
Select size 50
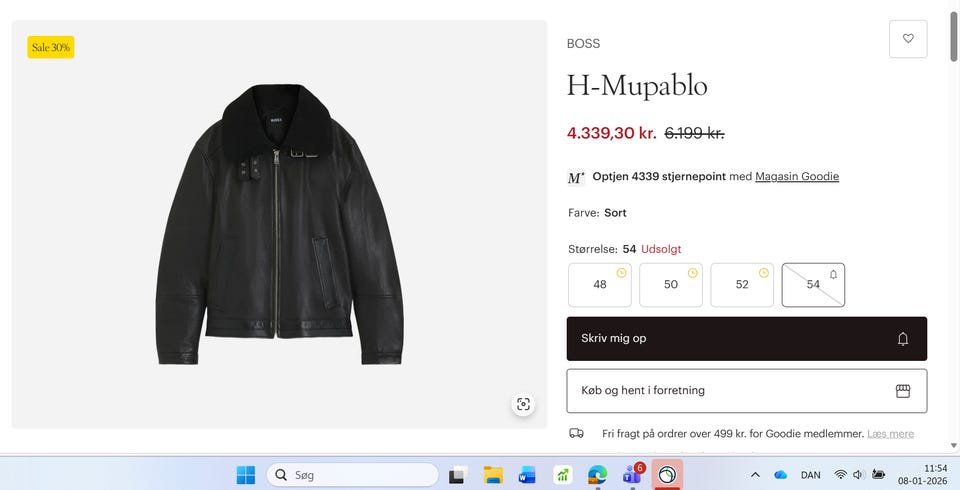tap(671, 285)
